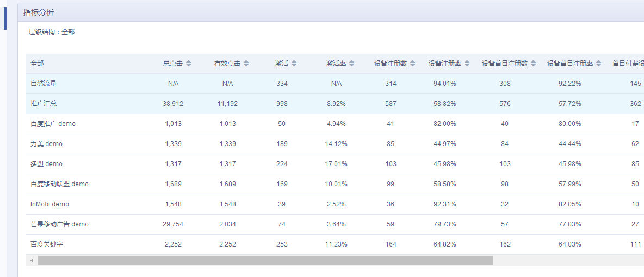644x277 pixels.
Task: Click 芒果移动广告 total clicks 29,754
Action: click(x=174, y=224)
